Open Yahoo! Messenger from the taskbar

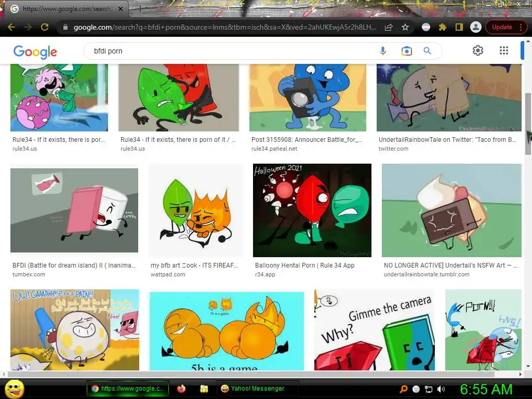coord(257,389)
